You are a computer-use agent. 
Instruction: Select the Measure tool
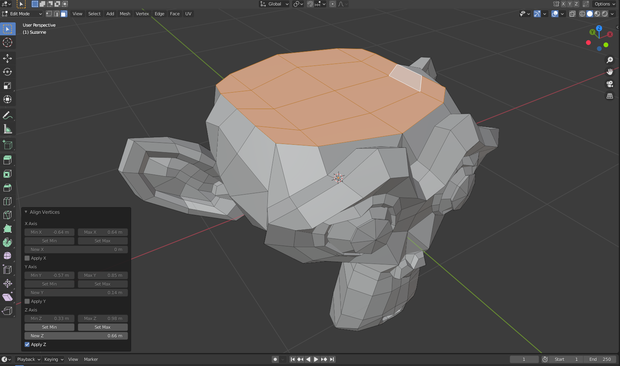point(8,129)
